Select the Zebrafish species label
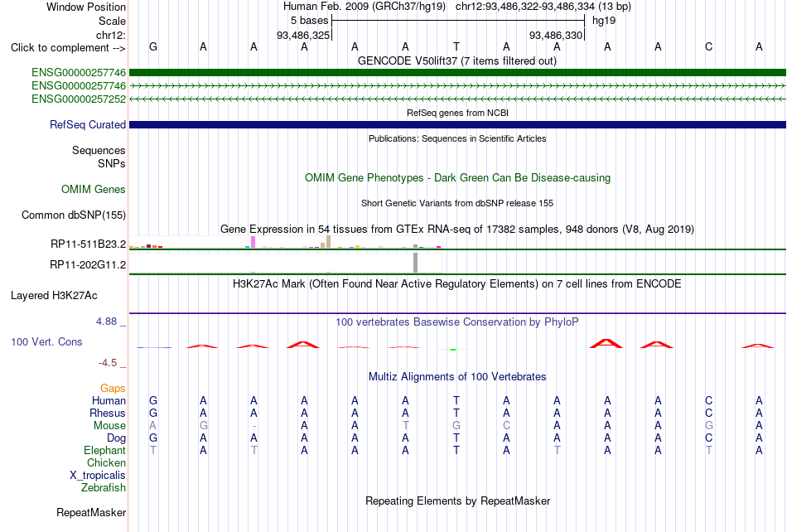The width and height of the screenshot is (787, 532). click(104, 487)
